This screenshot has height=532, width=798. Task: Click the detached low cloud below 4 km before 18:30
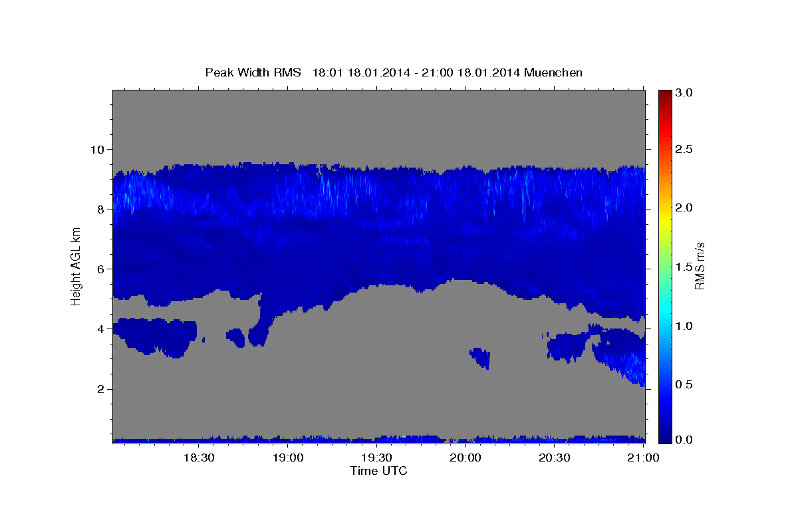coord(156,337)
